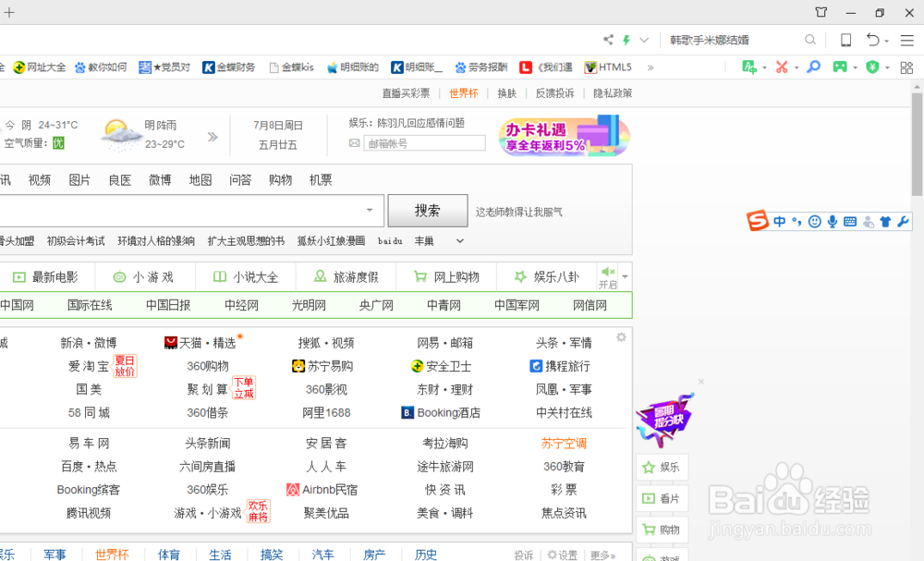Screen dimensions: 924x561
Task: Expand the address bar dropdown chevron
Action: click(644, 40)
